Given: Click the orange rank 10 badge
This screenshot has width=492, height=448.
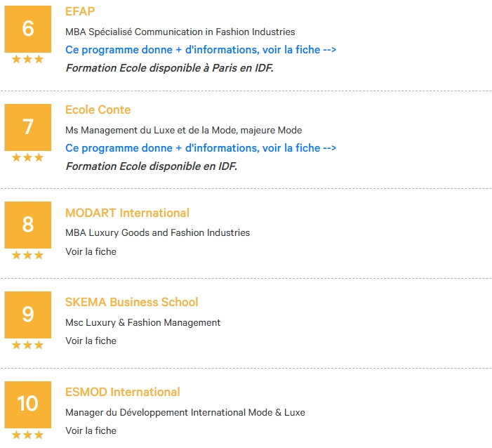Looking at the screenshot, I should (27, 404).
